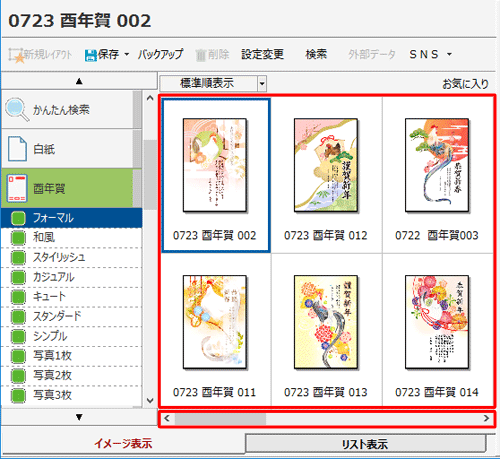500x459 pixels.
Task: Open the 標準順表示 sort dropdown
Action: point(262,83)
